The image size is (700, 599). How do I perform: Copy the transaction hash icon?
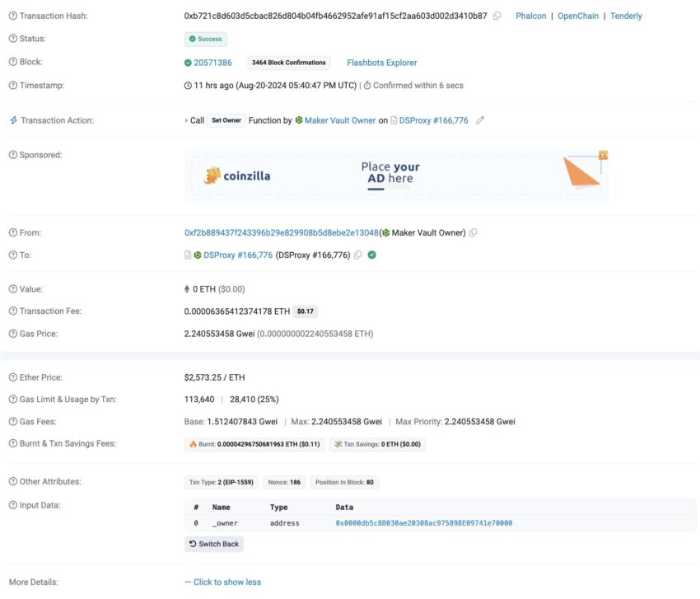click(x=497, y=16)
